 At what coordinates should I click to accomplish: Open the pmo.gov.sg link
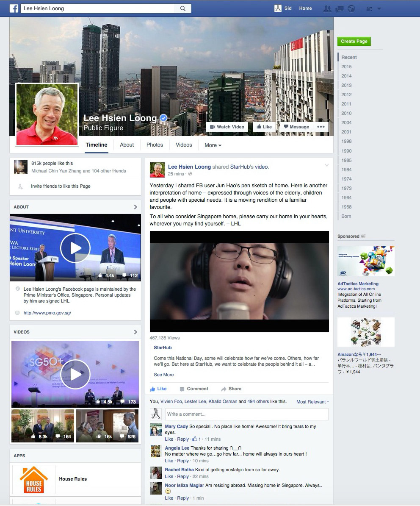click(47, 313)
